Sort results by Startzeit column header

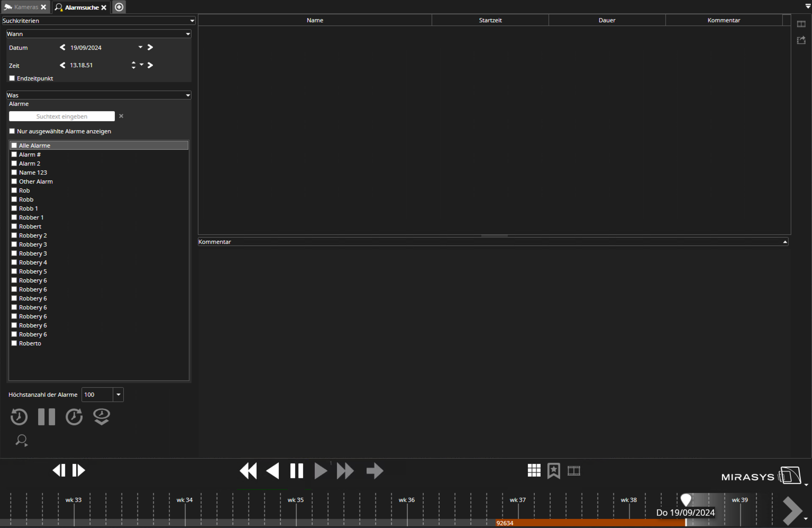pyautogui.click(x=490, y=20)
